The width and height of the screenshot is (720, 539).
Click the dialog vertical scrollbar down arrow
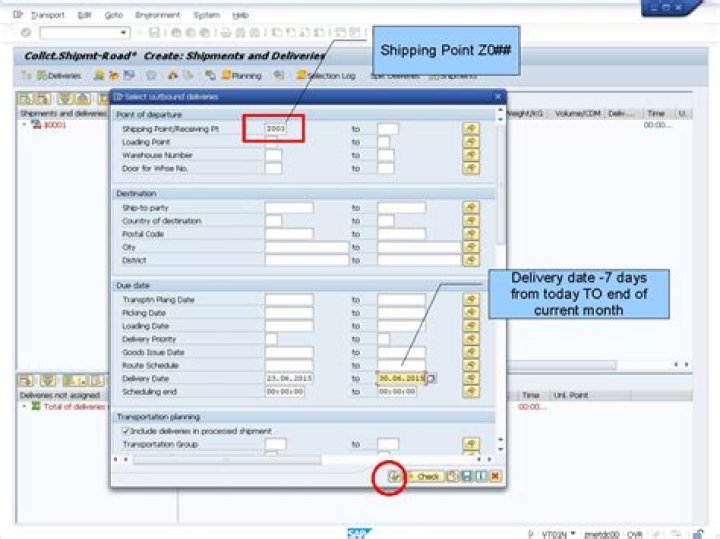pos(501,449)
